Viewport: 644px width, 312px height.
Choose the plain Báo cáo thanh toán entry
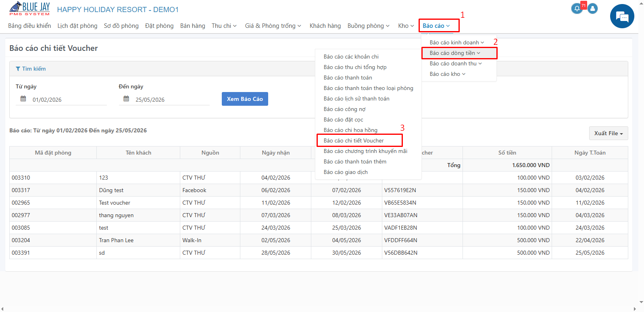tap(348, 77)
